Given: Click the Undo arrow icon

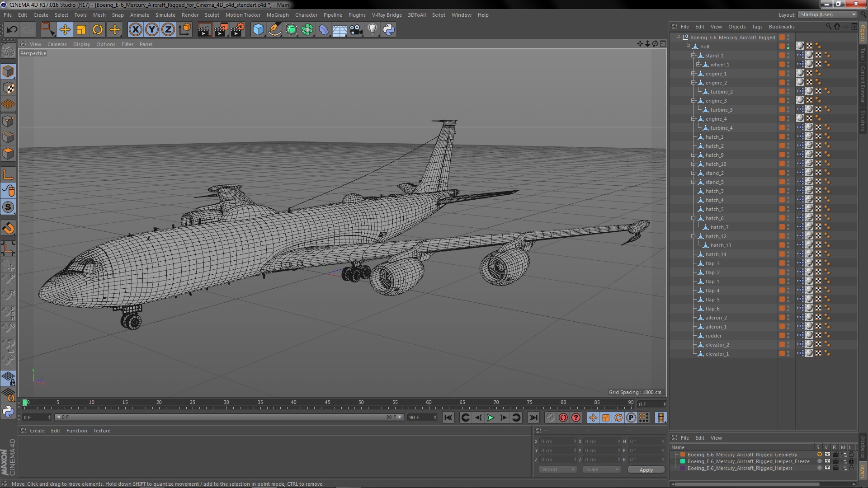Looking at the screenshot, I should click(x=12, y=30).
